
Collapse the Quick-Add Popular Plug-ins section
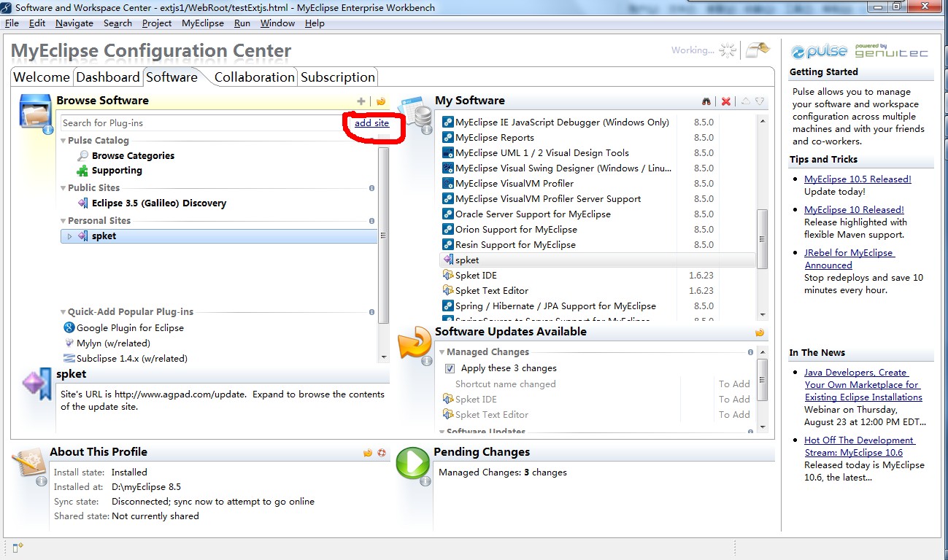click(x=63, y=312)
